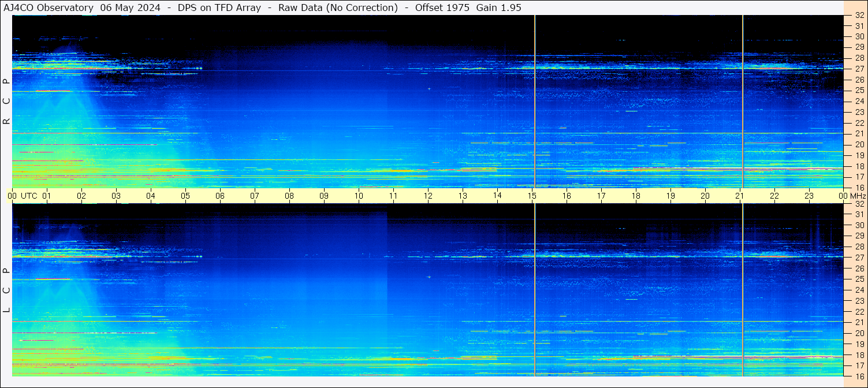Click the green marker near 21 UTC in the RCP panel

743,101
